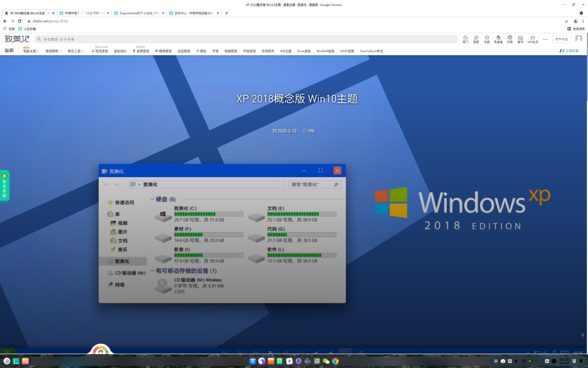The height and width of the screenshot is (368, 588).
Task: Go back using Chrome's back arrow
Action: 5,21
